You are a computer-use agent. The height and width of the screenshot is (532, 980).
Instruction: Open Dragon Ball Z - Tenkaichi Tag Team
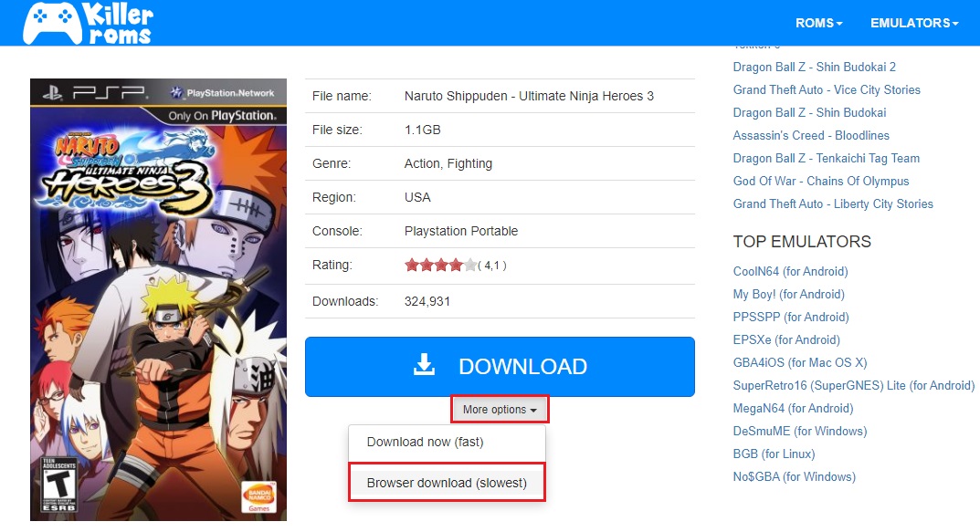point(827,158)
